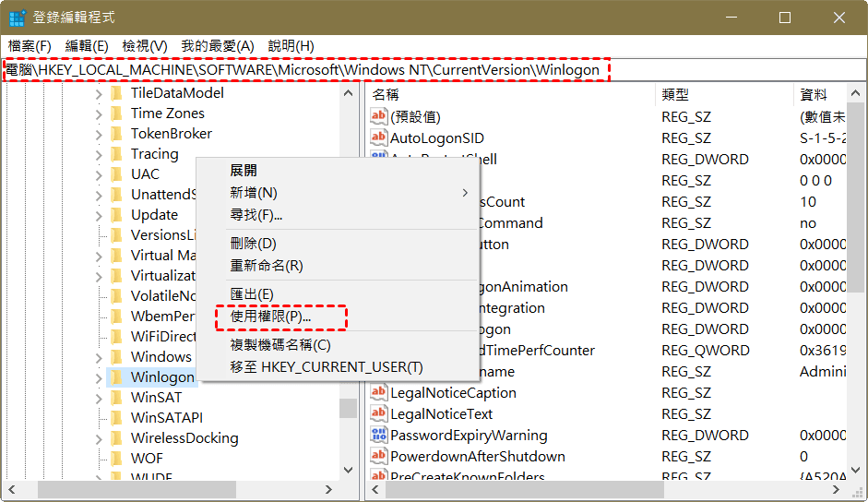Image resolution: width=868 pixels, height=502 pixels.
Task: Click the WOF folder icon
Action: (x=116, y=459)
